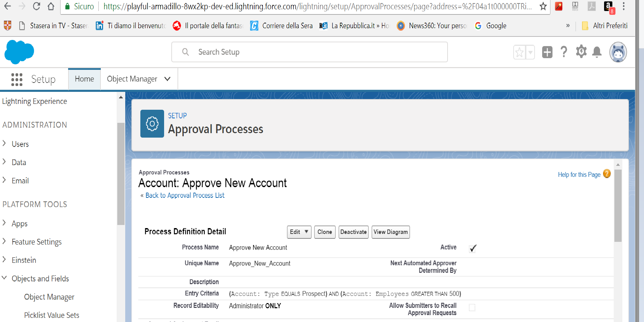Expand the Email section in sidebar
This screenshot has width=644, height=322.
pyautogui.click(x=4, y=180)
